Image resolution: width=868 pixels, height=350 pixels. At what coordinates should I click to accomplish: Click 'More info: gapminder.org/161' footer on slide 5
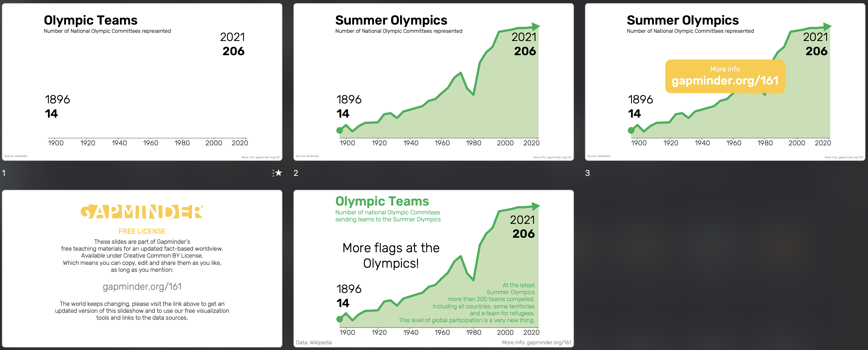tap(536, 342)
